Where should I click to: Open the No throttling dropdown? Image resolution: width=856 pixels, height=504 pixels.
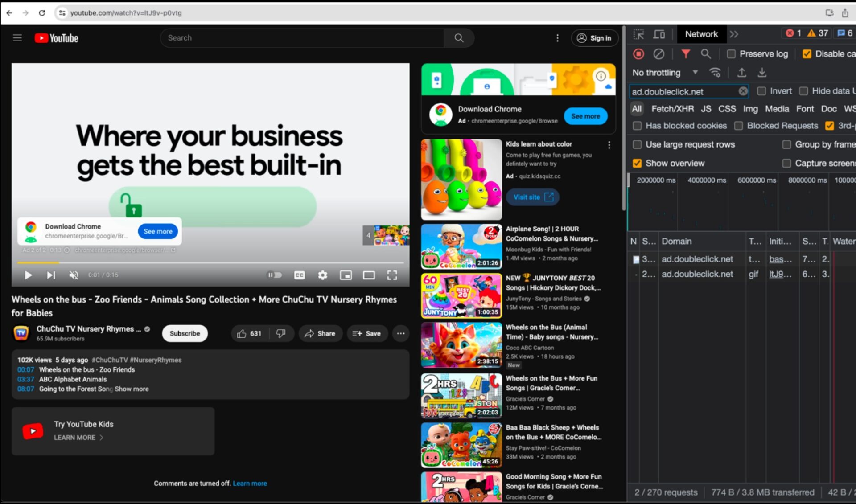pyautogui.click(x=664, y=72)
